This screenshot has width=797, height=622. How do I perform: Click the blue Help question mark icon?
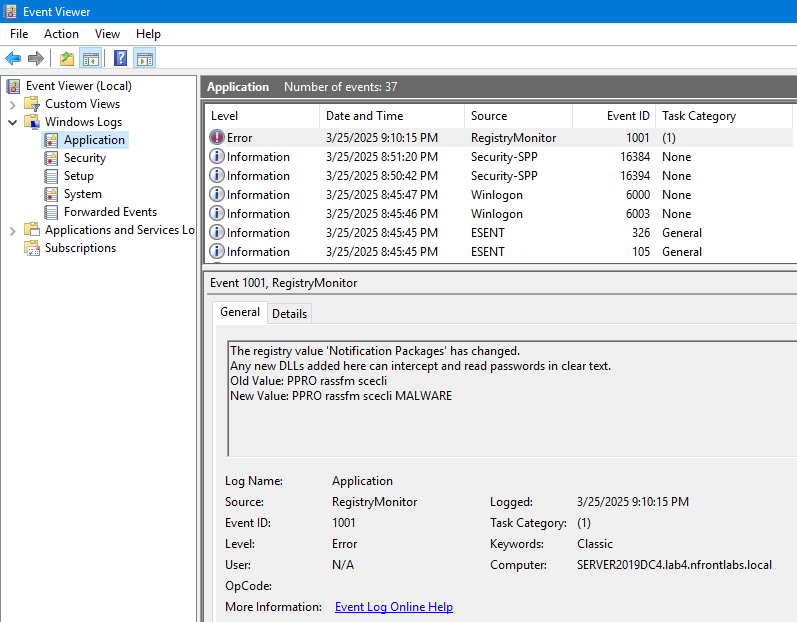pyautogui.click(x=120, y=58)
